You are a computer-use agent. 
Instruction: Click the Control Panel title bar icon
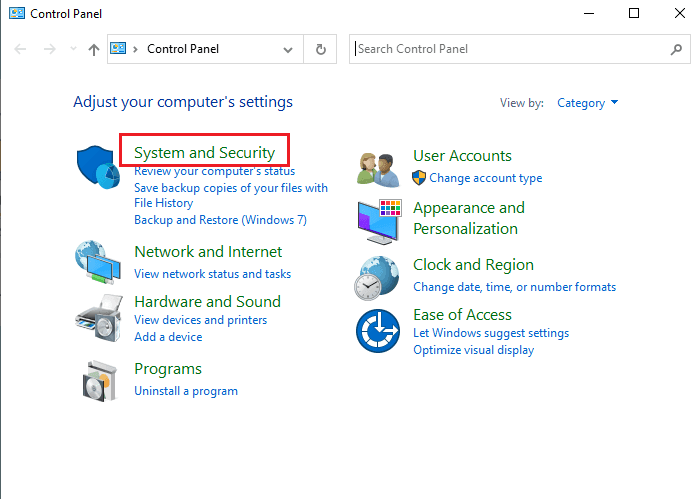(17, 13)
